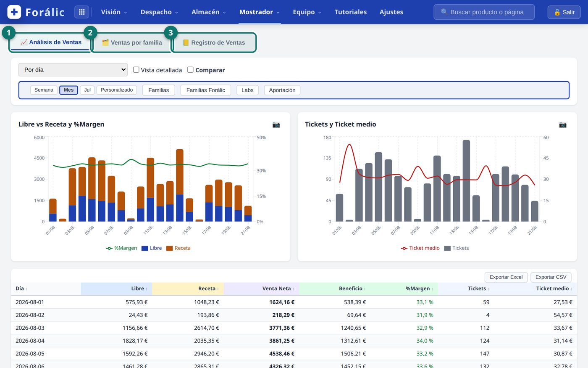Expand the Almacén menu

(x=208, y=12)
